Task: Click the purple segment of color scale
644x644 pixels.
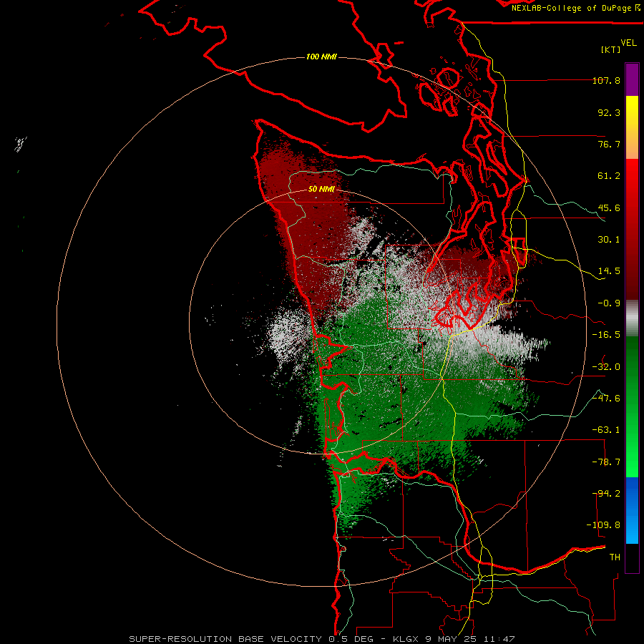Action: [x=632, y=79]
